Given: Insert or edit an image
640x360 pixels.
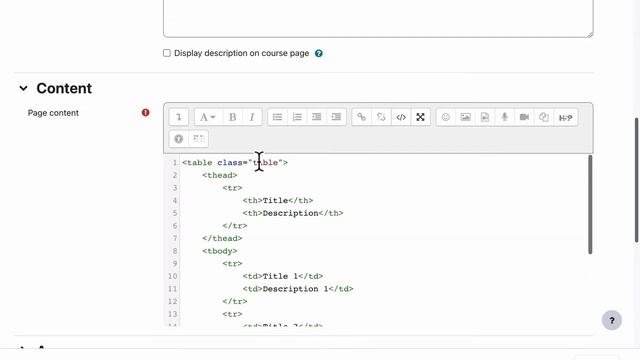Looking at the screenshot, I should (465, 117).
